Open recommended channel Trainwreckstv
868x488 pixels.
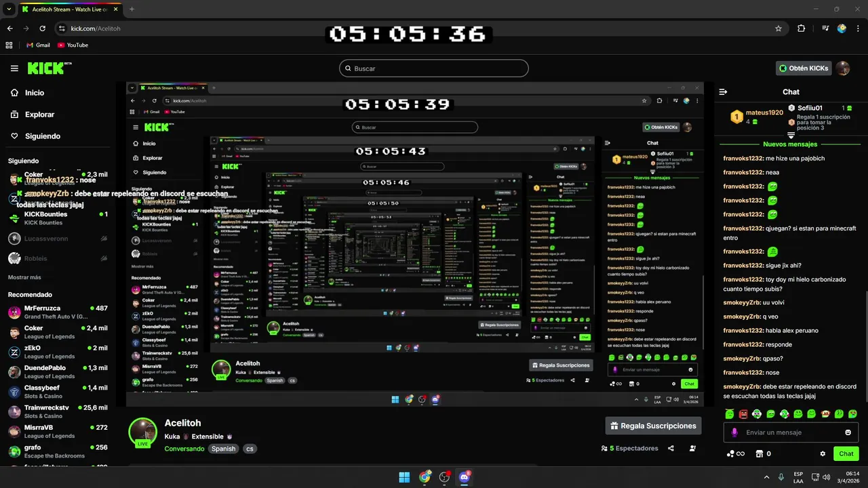pyautogui.click(x=58, y=411)
